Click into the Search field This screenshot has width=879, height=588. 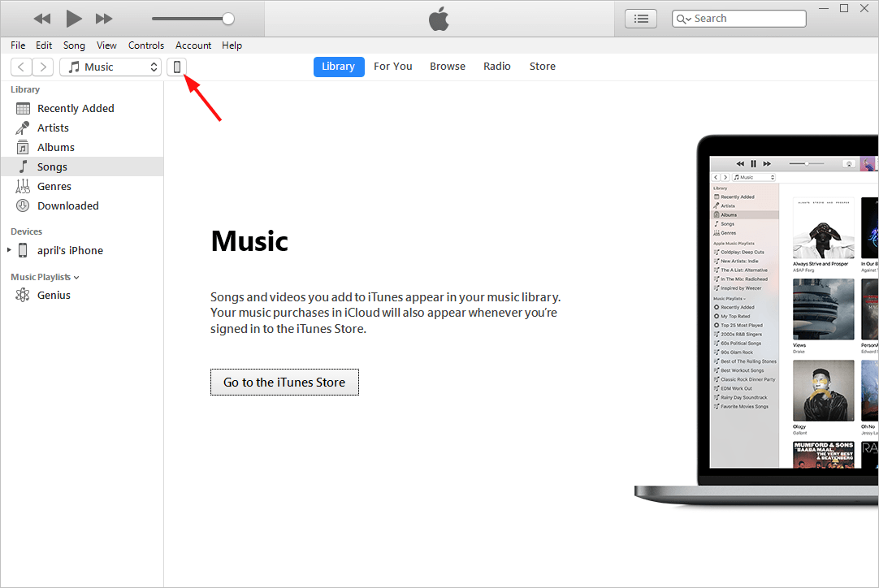click(738, 19)
